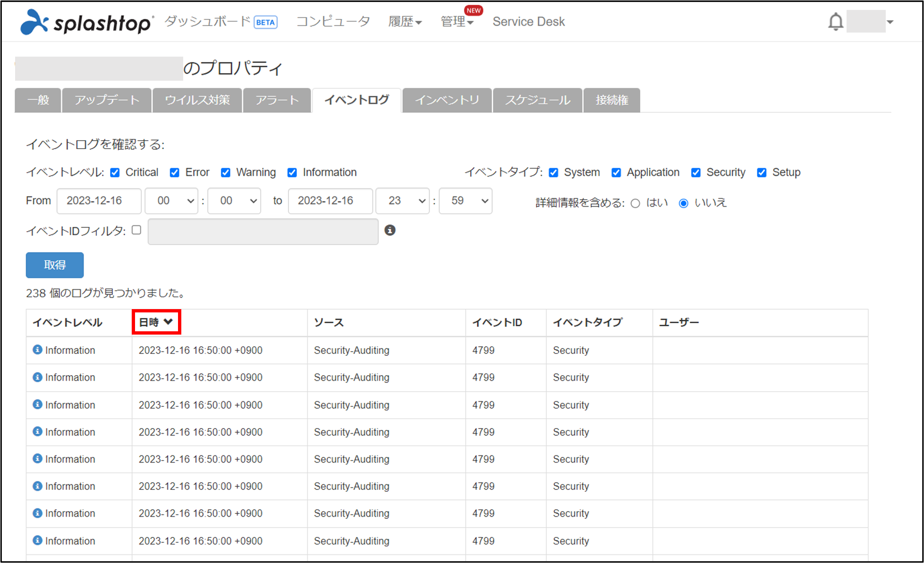Open the From minute dropdown
924x563 pixels.
234,201
